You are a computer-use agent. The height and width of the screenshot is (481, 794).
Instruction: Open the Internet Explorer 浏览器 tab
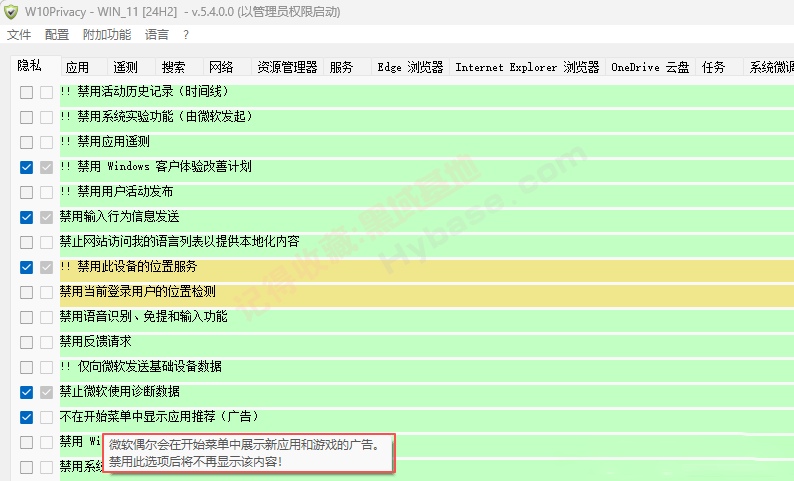527,67
